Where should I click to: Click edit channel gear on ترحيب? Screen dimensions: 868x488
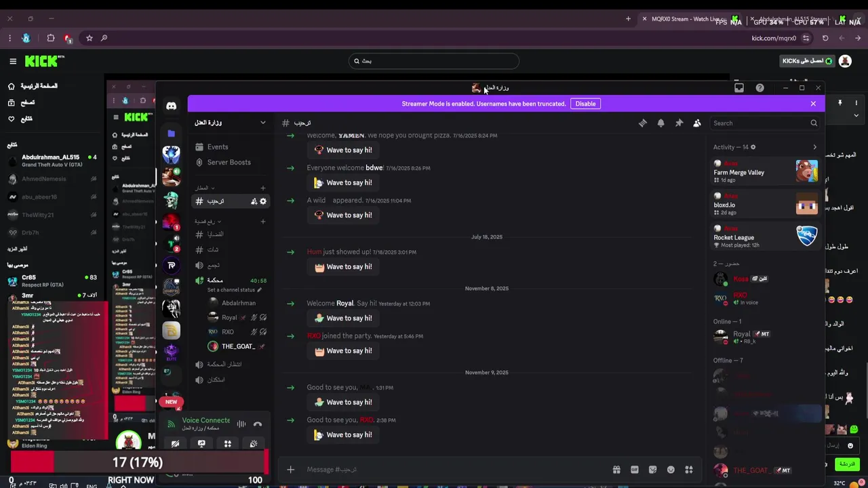(263, 201)
